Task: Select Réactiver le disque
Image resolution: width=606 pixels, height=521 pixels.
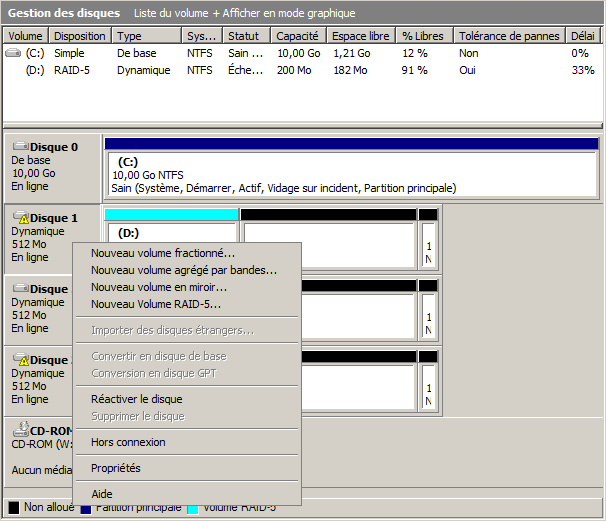Action: (x=137, y=399)
